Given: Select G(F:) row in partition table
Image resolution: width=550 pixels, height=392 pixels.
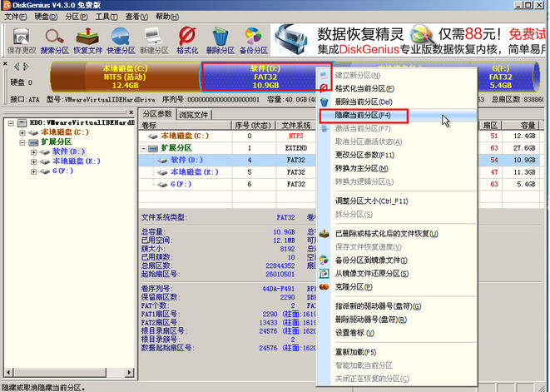Looking at the screenshot, I should (x=339, y=184).
